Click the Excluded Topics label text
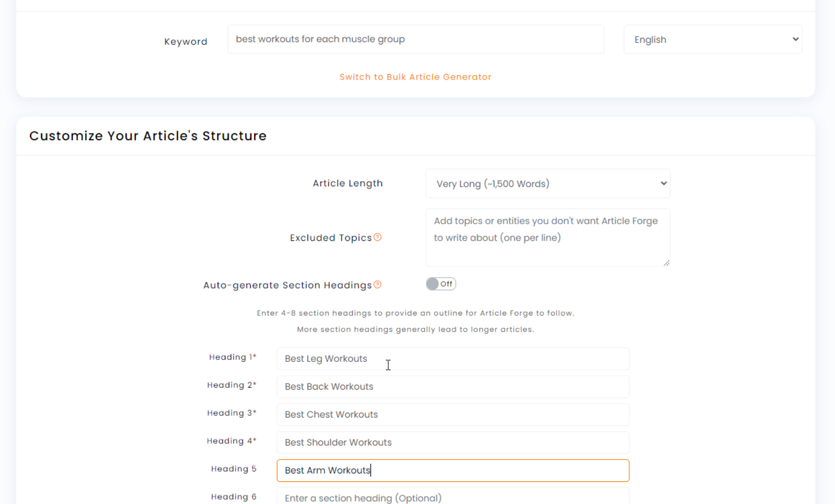The height and width of the screenshot is (504, 835). tap(331, 238)
